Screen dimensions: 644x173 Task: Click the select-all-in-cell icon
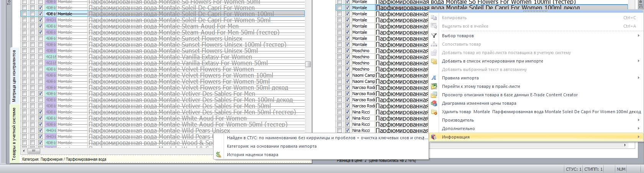click(x=434, y=26)
